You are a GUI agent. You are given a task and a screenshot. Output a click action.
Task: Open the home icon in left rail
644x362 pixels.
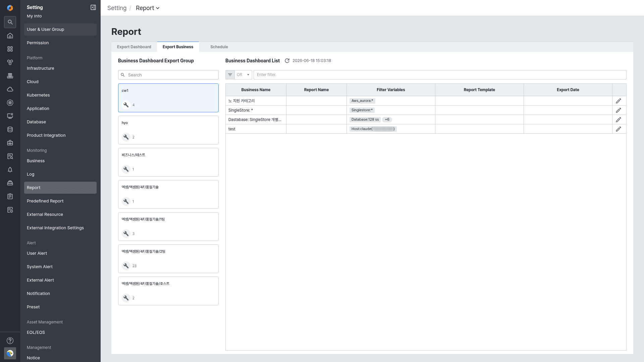pyautogui.click(x=10, y=36)
